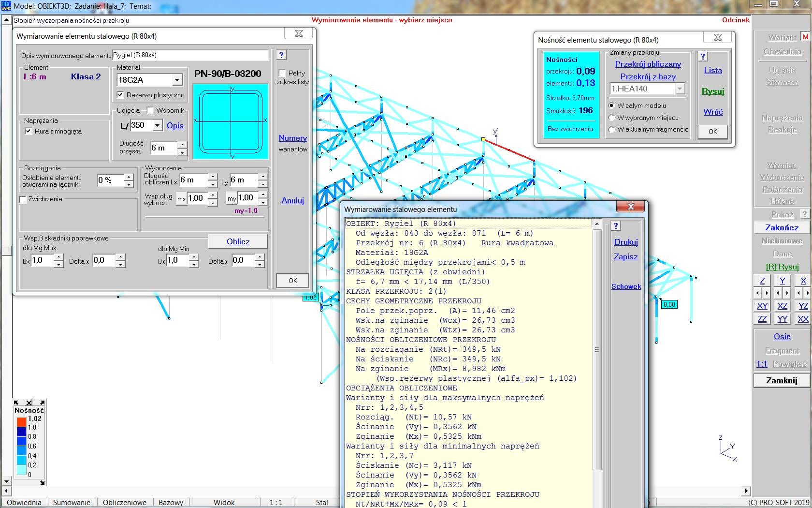
Task: Click the XY view plane button
Action: [x=762, y=306]
